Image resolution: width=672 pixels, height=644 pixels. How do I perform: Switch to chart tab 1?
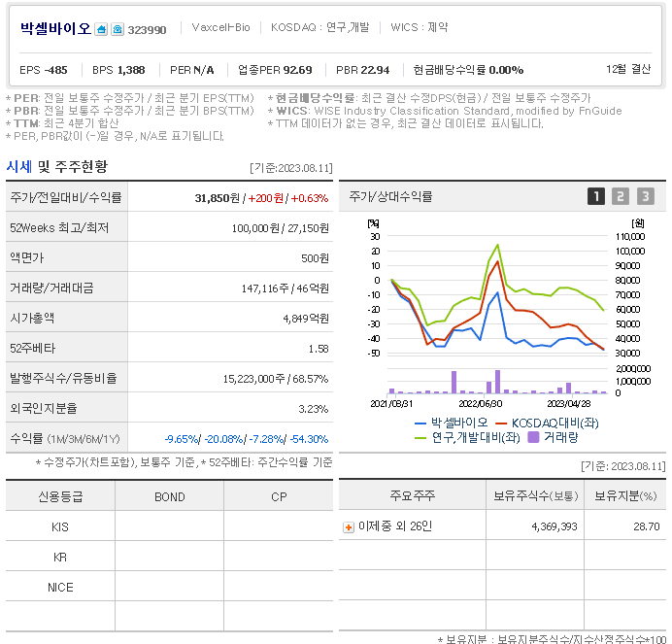(595, 196)
